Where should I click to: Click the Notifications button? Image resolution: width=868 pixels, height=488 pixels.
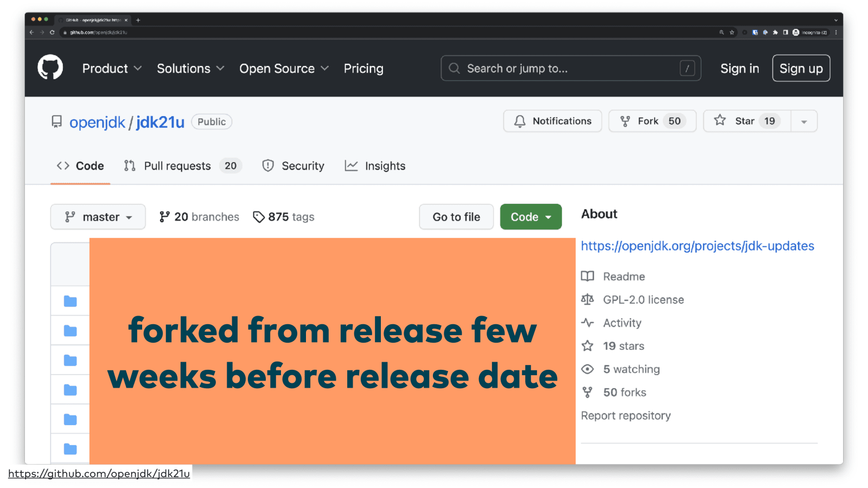point(552,121)
